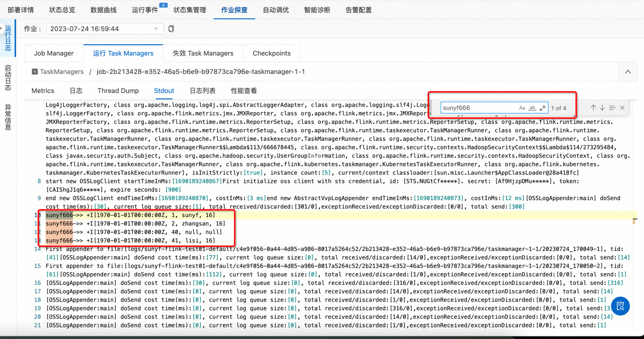The image size is (644, 339).
Task: Toggle match case Aa in search
Action: pyautogui.click(x=522, y=108)
